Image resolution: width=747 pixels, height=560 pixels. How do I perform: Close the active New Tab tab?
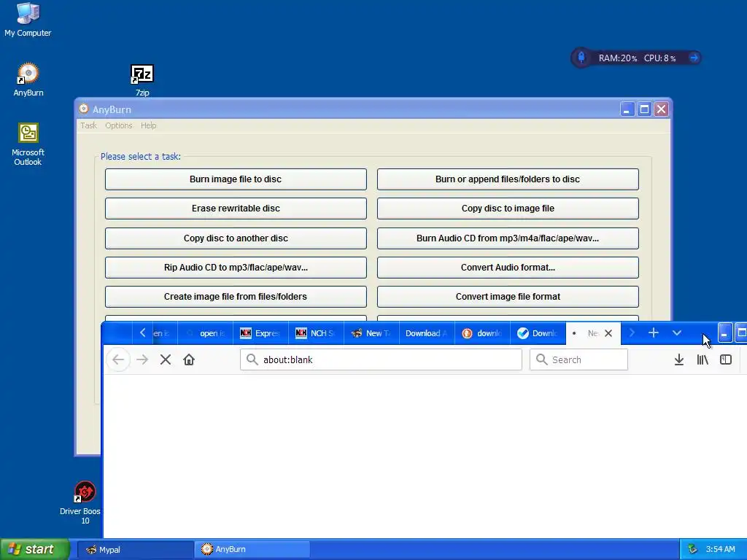(608, 333)
